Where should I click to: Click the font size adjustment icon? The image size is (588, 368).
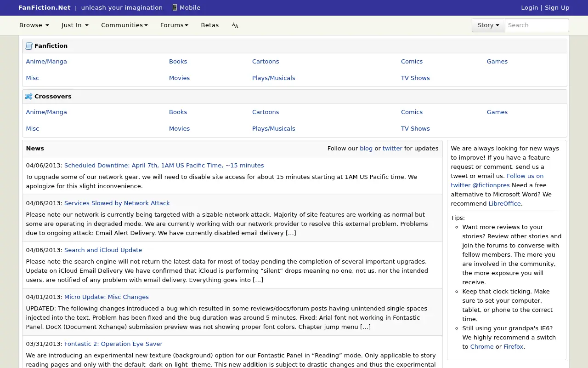[235, 25]
